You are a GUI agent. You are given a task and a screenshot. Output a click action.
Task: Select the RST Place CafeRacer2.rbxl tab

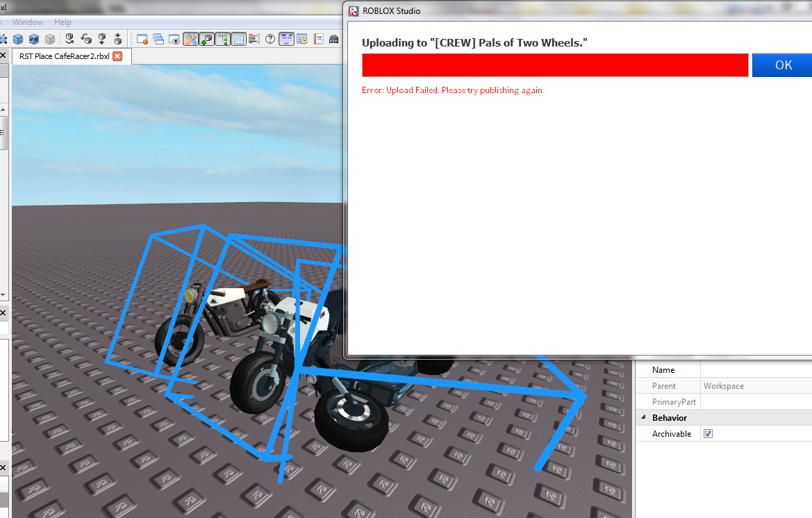click(64, 56)
